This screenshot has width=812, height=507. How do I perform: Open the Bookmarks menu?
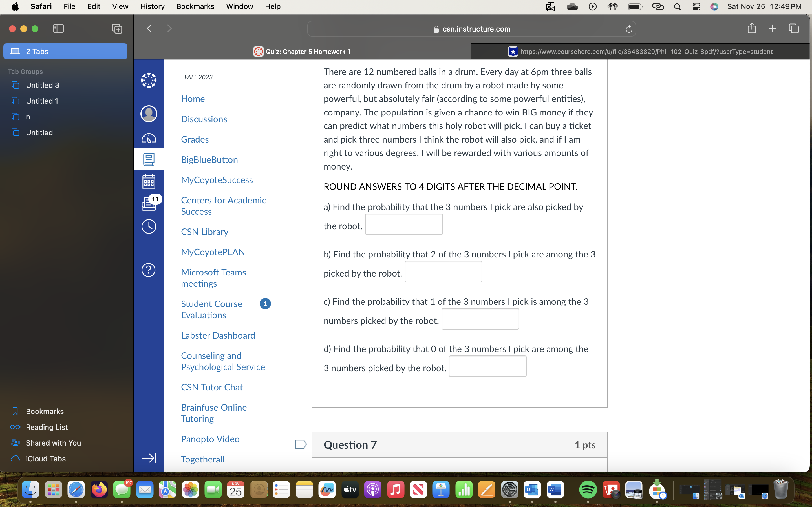point(195,6)
